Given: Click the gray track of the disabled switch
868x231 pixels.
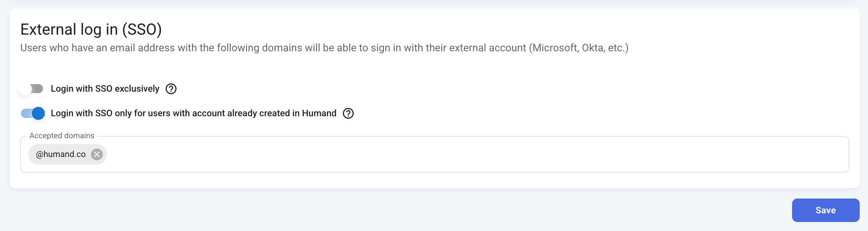Looking at the screenshot, I should pos(38,89).
